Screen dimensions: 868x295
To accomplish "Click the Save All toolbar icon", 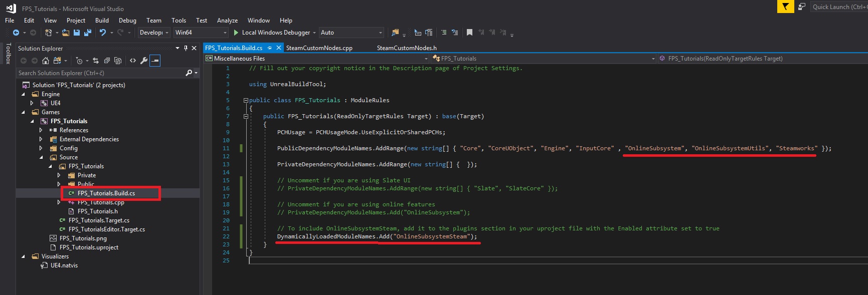I will [x=87, y=33].
